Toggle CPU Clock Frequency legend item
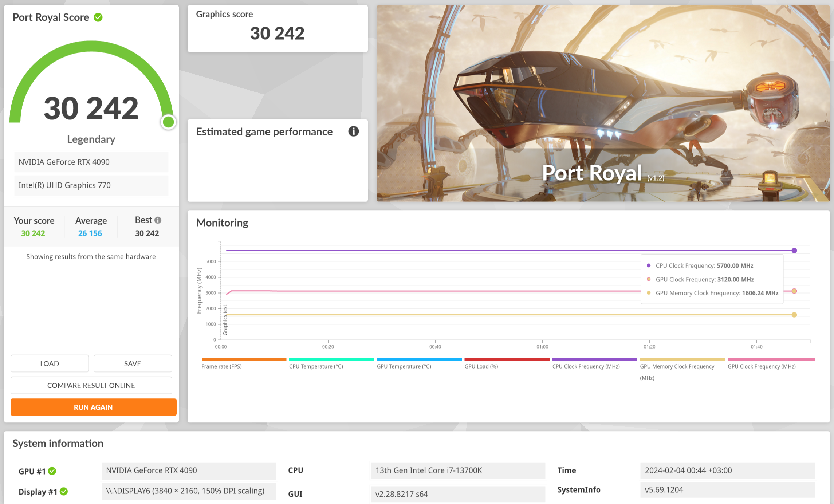Viewport: 834px width, 504px height. coord(586,366)
